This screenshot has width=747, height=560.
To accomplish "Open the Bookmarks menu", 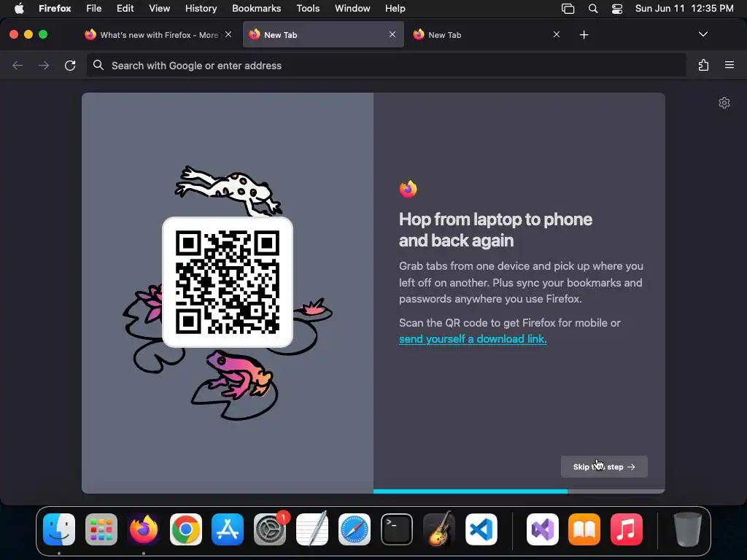I will click(x=256, y=8).
